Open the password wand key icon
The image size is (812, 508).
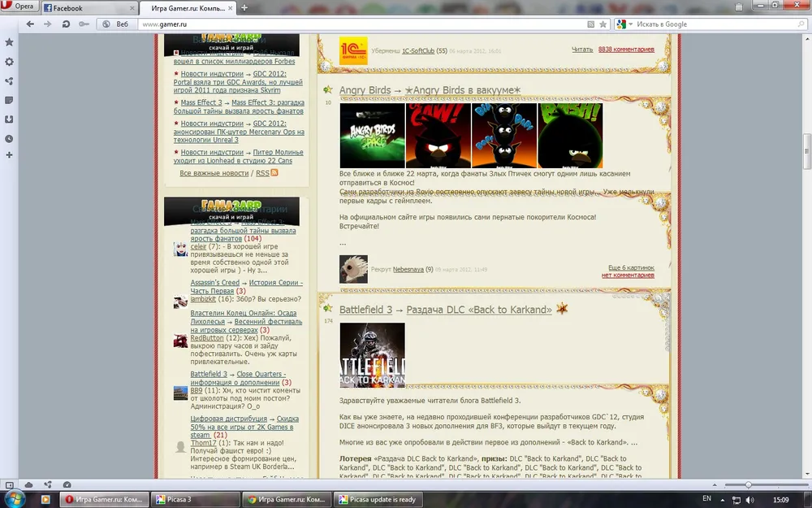(84, 24)
